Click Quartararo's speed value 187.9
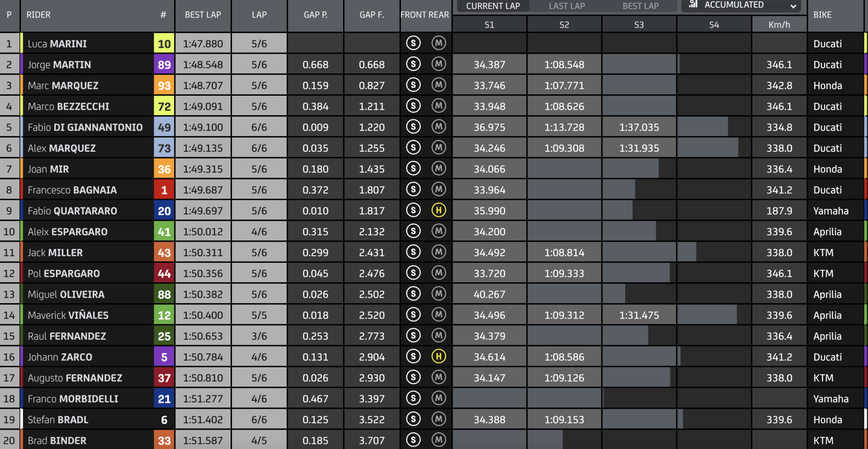Image resolution: width=868 pixels, height=449 pixels. pos(779,211)
